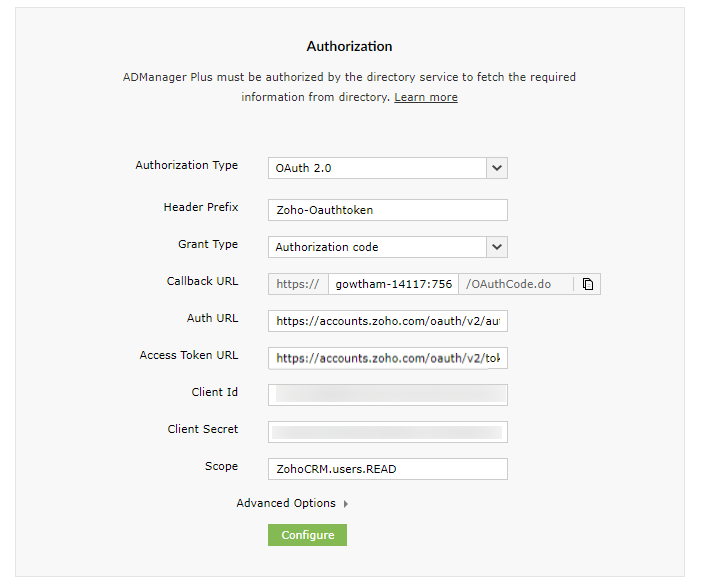Click the Authorization heading text
This screenshot has width=702, height=587.
pyautogui.click(x=349, y=46)
